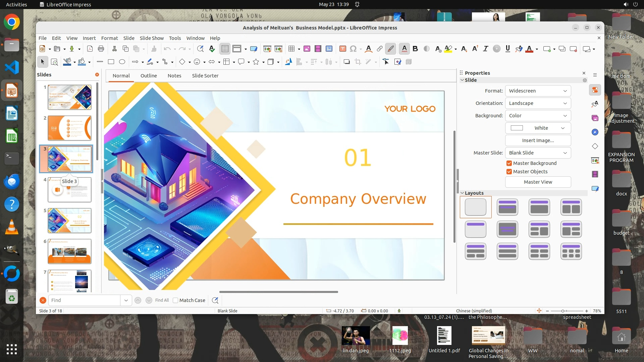644x362 pixels.
Task: Enable the Match Case checkbox
Action: pyautogui.click(x=175, y=300)
